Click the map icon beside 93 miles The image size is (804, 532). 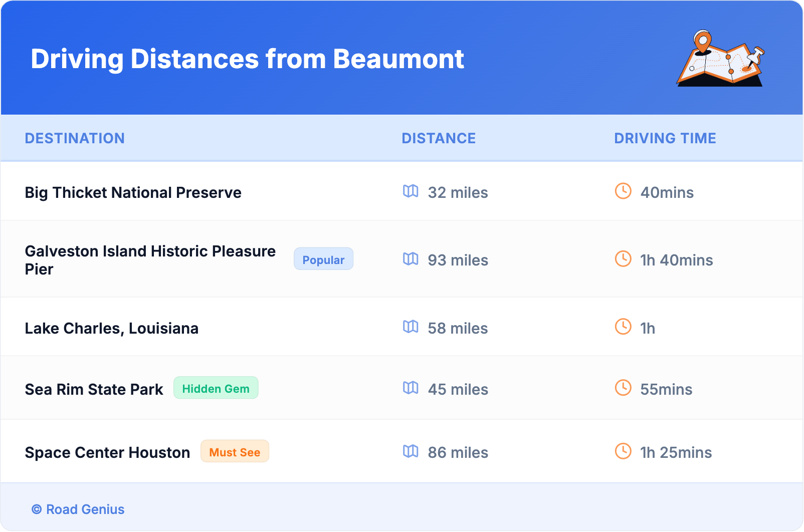click(x=411, y=259)
